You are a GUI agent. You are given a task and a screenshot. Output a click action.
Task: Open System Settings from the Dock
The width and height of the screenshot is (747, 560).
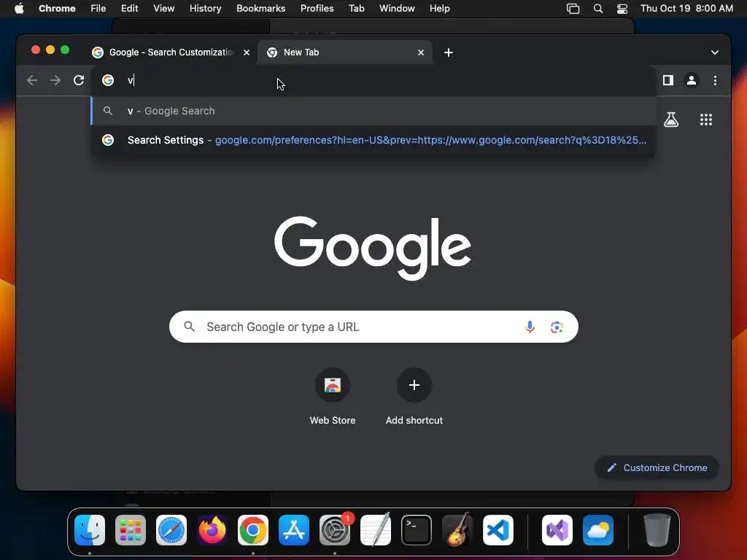click(334, 530)
